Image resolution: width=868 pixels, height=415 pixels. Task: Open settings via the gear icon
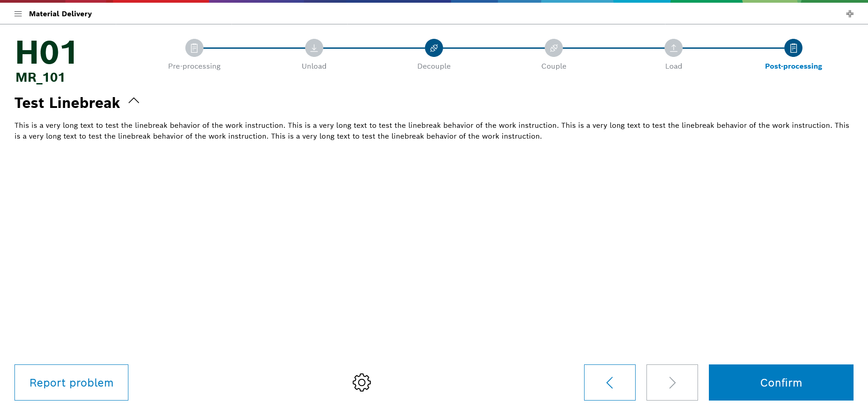pos(362,382)
